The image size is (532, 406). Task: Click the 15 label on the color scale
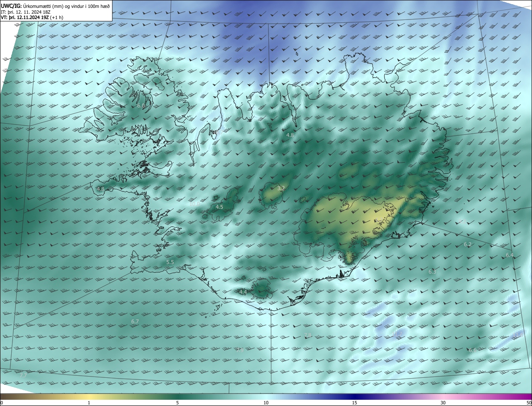[x=355, y=403]
